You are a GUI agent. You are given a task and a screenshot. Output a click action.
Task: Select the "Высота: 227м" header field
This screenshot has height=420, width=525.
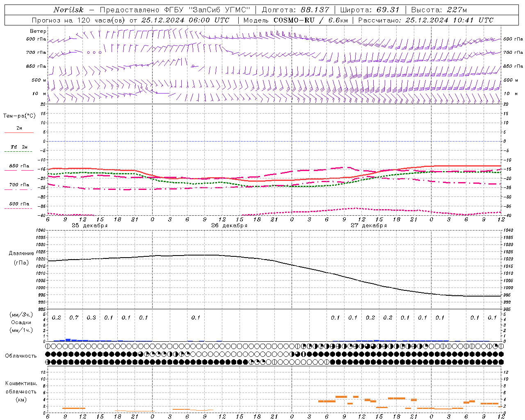click(x=439, y=10)
